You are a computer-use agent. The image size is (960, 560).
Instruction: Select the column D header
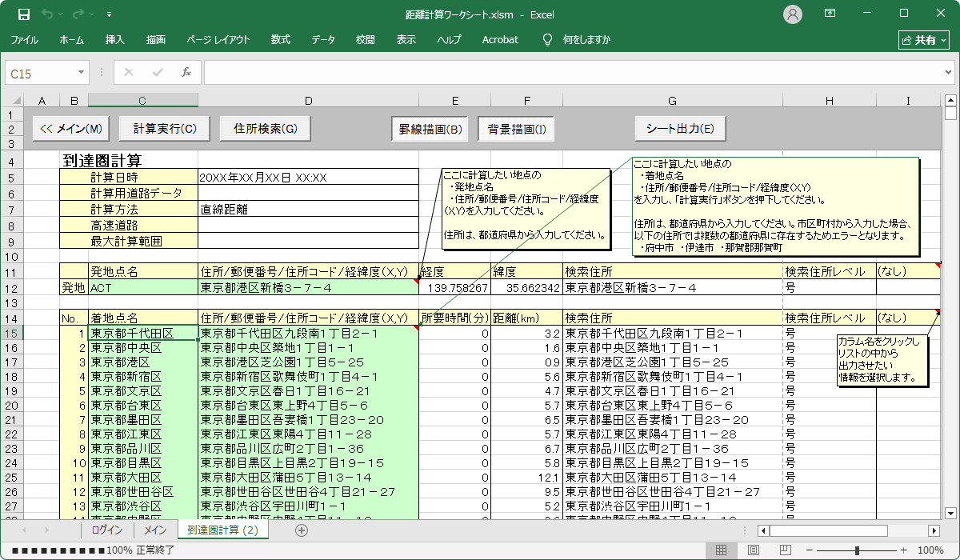click(x=308, y=100)
